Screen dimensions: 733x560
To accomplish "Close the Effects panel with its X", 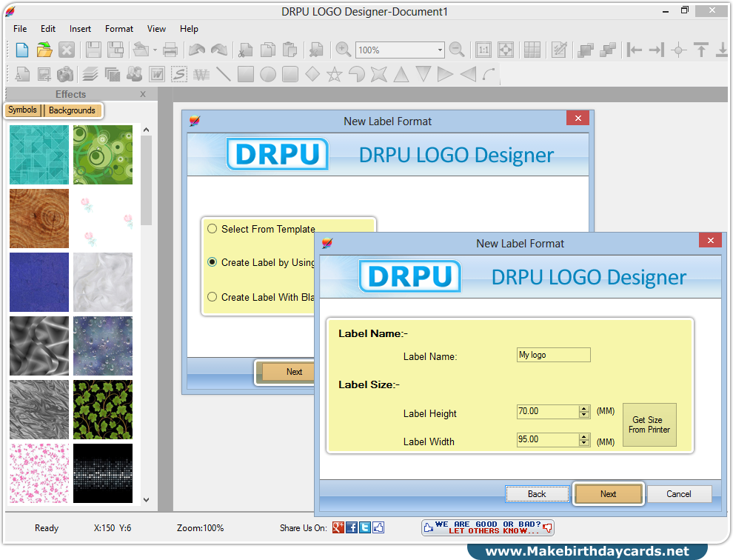I will click(143, 94).
